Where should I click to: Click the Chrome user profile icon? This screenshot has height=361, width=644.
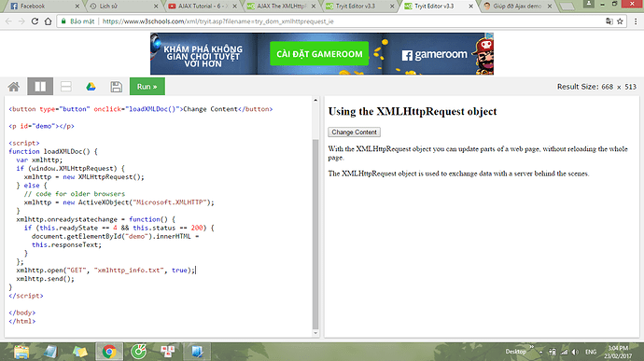(x=589, y=4)
